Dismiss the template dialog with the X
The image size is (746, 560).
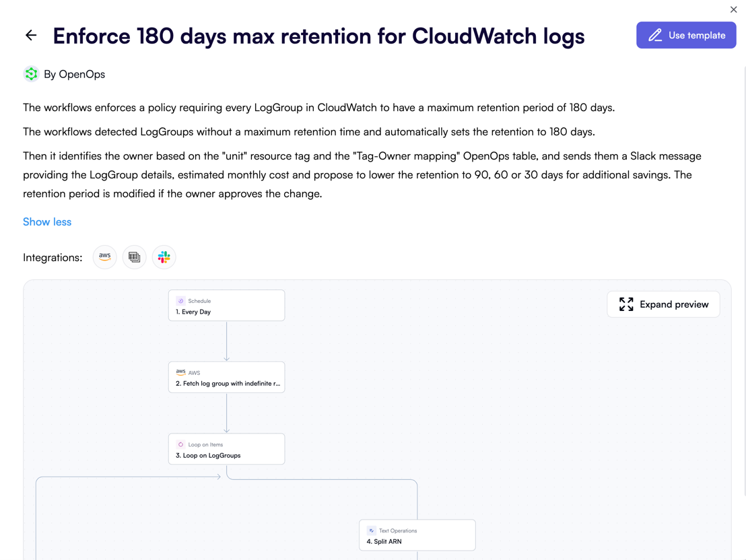pos(733,9)
